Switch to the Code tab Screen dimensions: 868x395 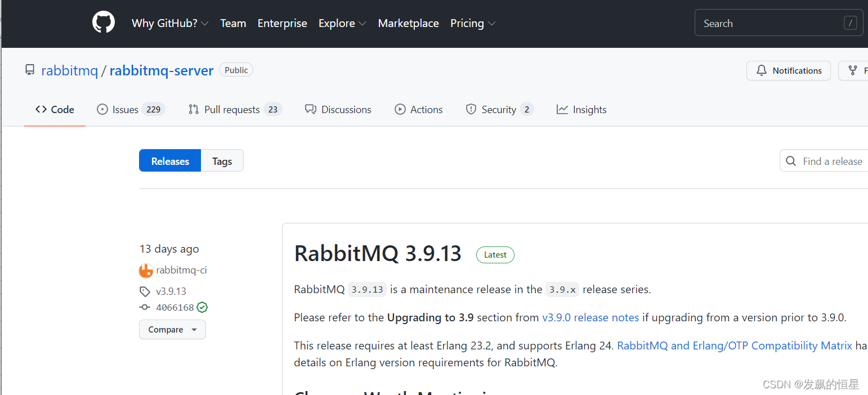[55, 110]
